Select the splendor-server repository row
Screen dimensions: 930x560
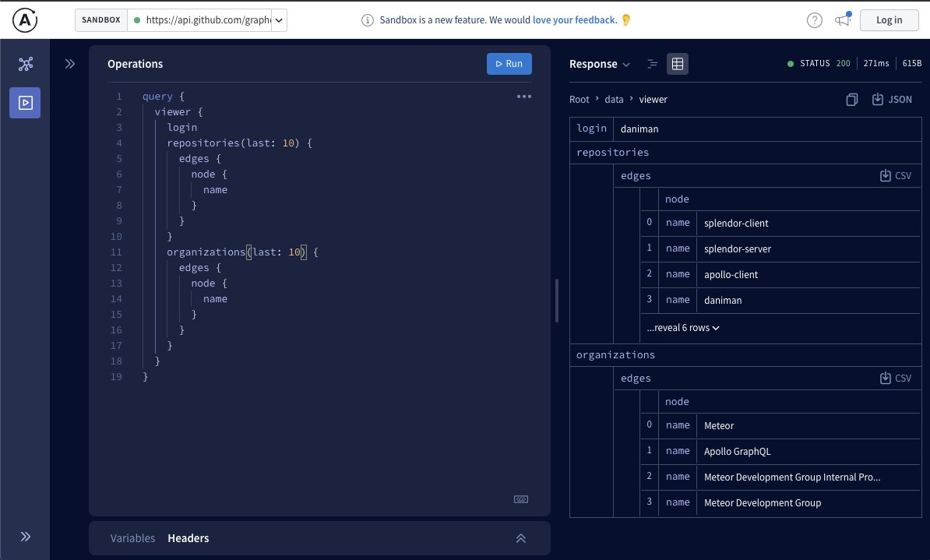[x=780, y=248]
